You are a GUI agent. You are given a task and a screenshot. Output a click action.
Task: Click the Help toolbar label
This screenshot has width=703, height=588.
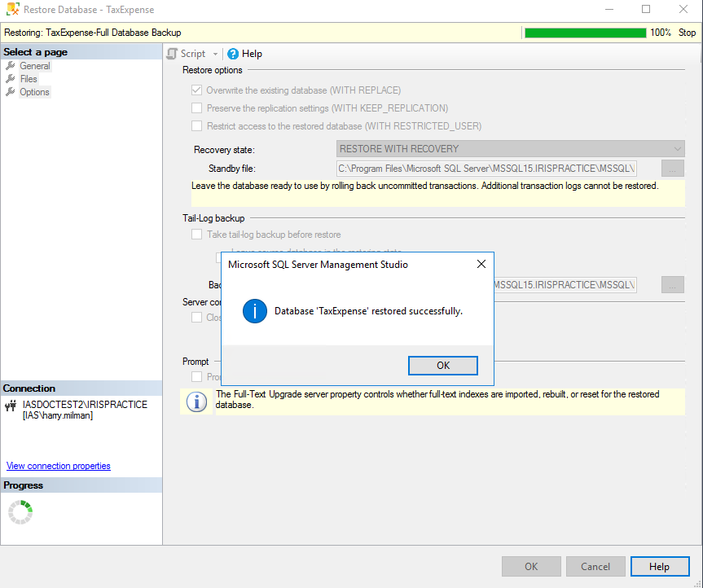point(252,54)
